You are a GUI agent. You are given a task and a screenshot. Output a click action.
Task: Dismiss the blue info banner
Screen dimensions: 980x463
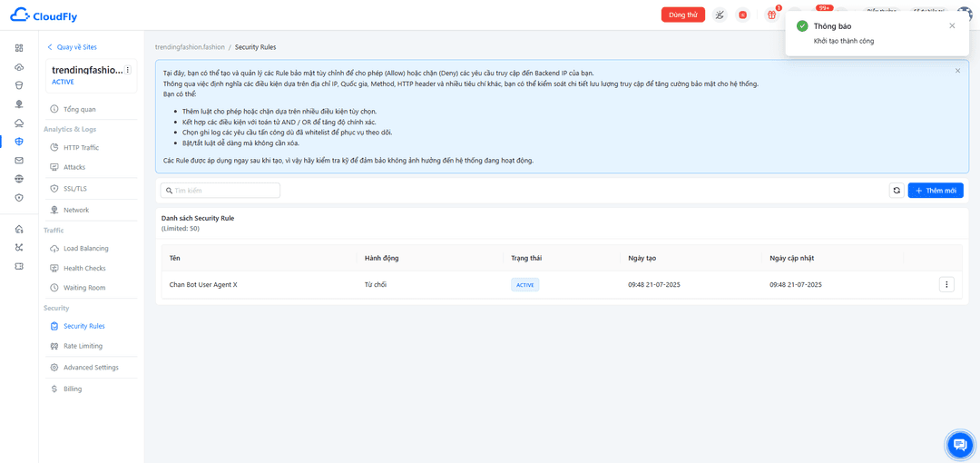click(957, 71)
